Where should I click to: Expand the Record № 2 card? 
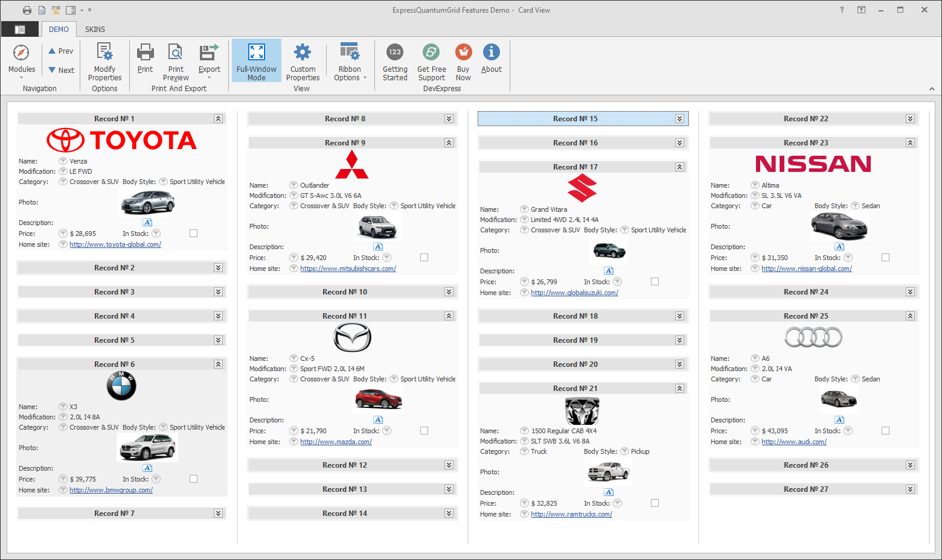218,268
